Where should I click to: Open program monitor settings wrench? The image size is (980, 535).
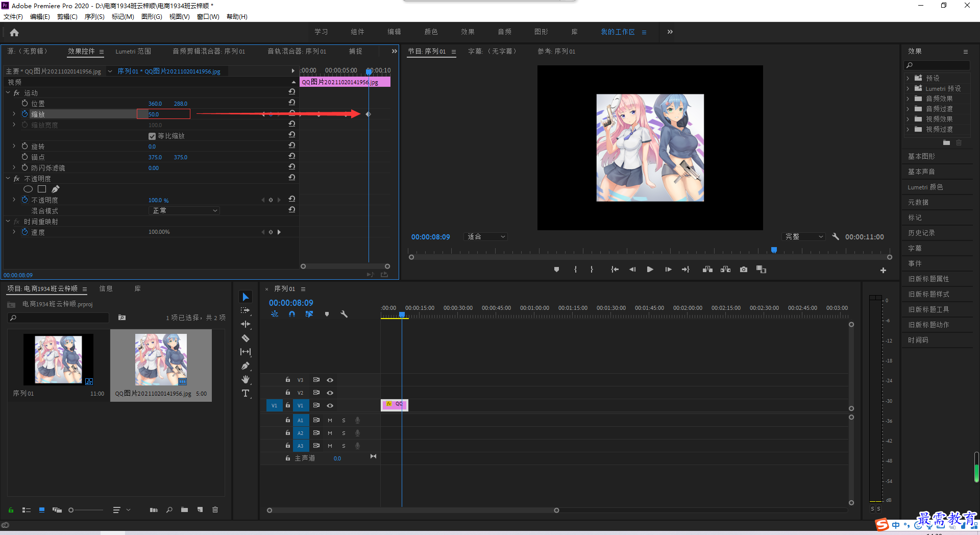(x=836, y=236)
